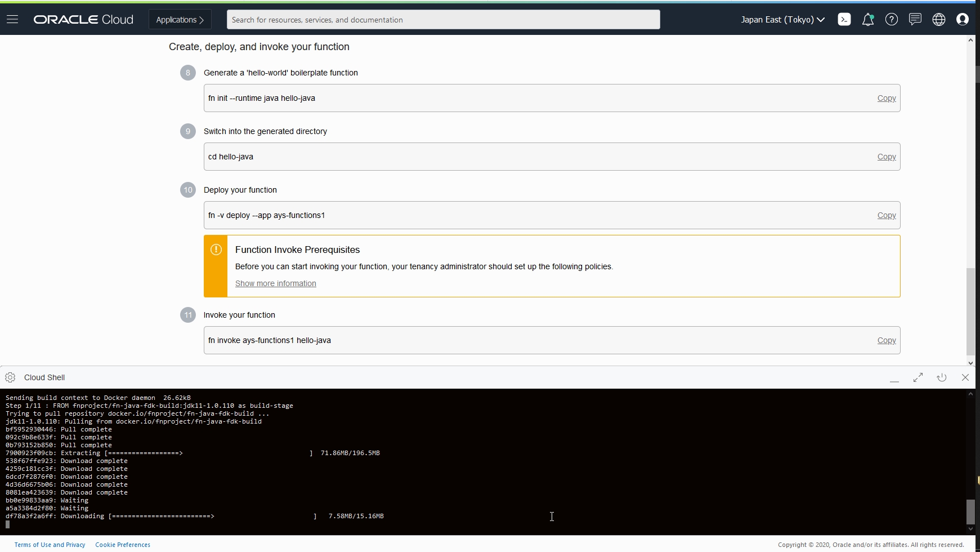Click the fn invoke ays-functions1 hello-java text

click(270, 340)
